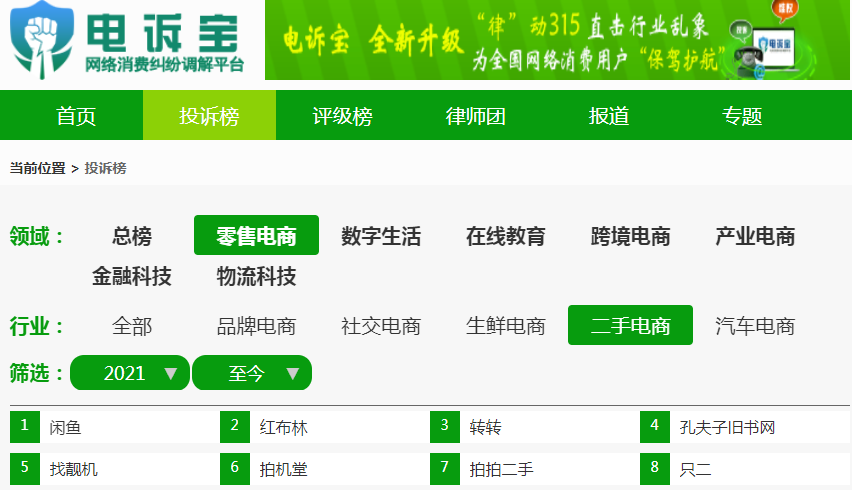Pick the 社交电商 industry filter

[x=381, y=325]
